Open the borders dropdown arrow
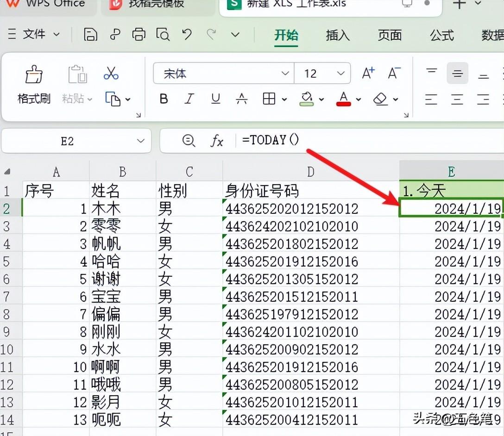This screenshot has height=436, width=504. click(x=284, y=100)
